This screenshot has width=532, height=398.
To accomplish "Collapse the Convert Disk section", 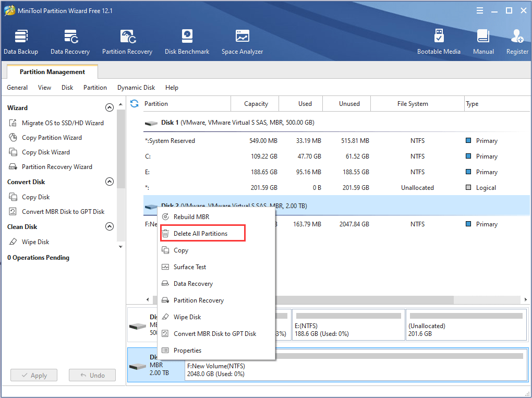I will coord(110,182).
